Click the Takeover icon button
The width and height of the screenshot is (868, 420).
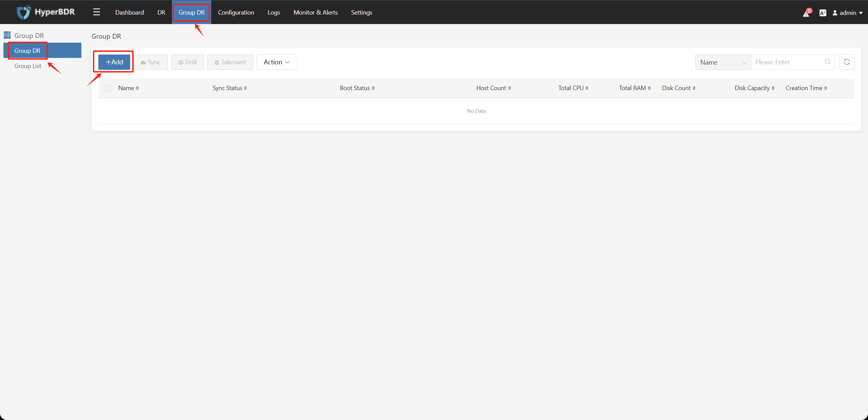(230, 62)
